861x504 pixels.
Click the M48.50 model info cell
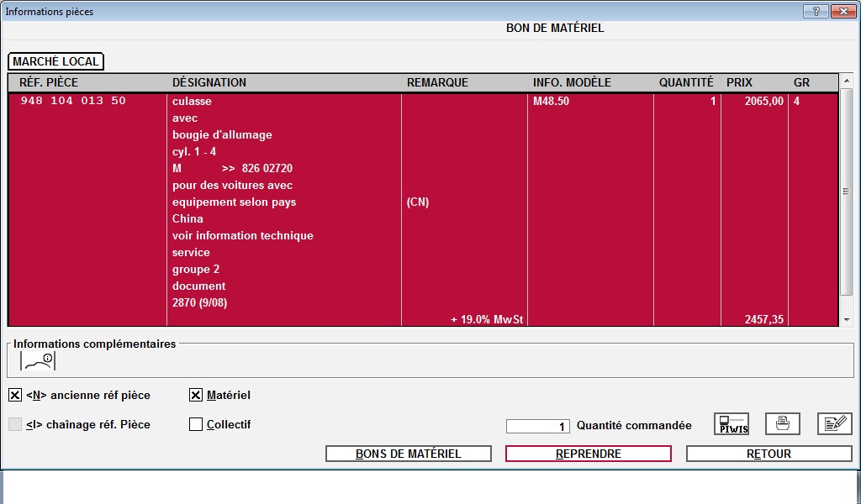click(x=551, y=101)
